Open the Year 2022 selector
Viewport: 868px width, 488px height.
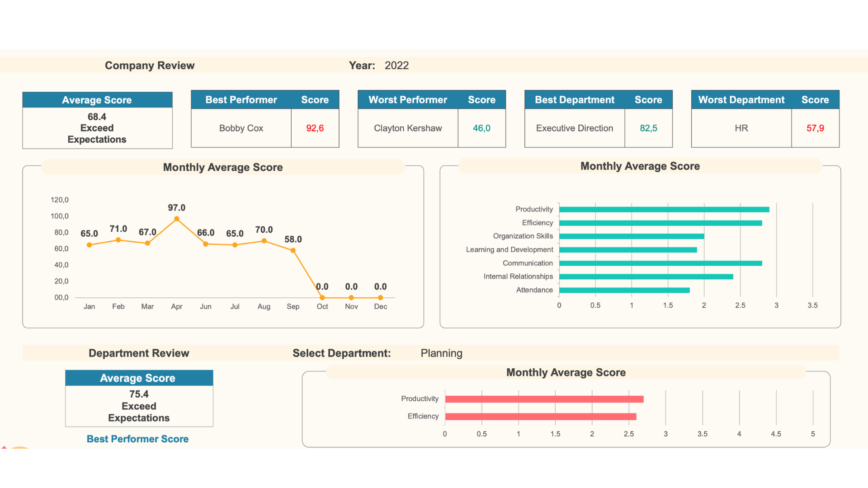396,66
